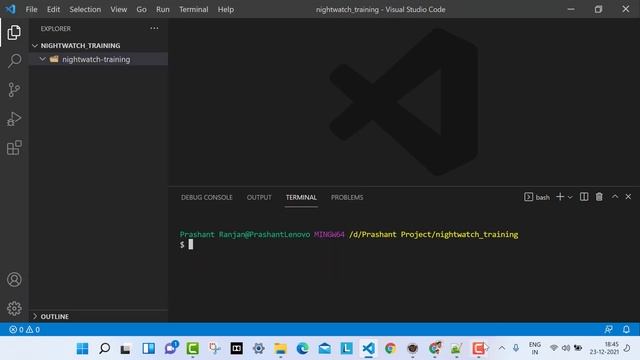640x360 pixels.
Task: Open the Extensions view
Action: (14, 148)
